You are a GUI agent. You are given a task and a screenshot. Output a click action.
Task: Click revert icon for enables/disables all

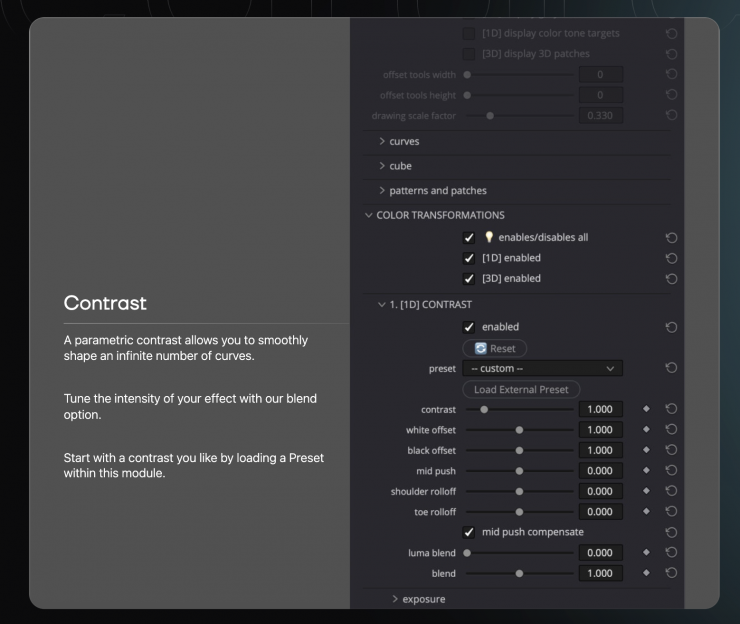[x=671, y=238]
